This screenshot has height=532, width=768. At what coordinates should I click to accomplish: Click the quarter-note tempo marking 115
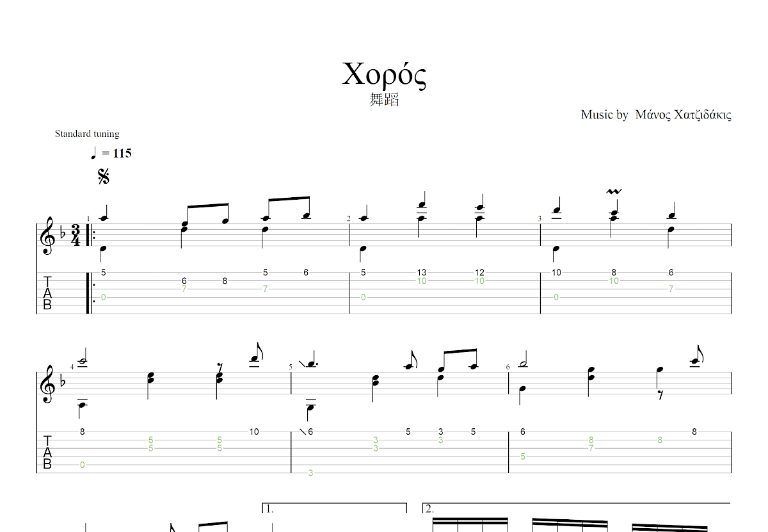(111, 153)
